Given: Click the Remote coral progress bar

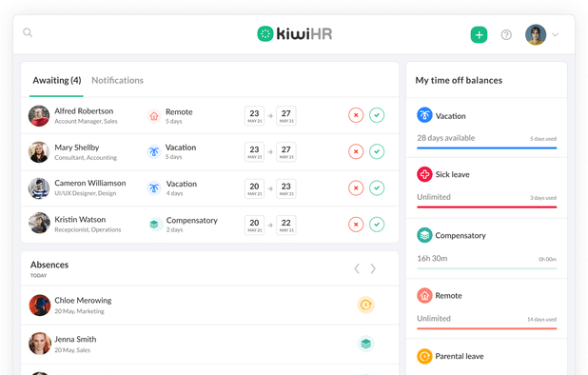Looking at the screenshot, I should 487,328.
